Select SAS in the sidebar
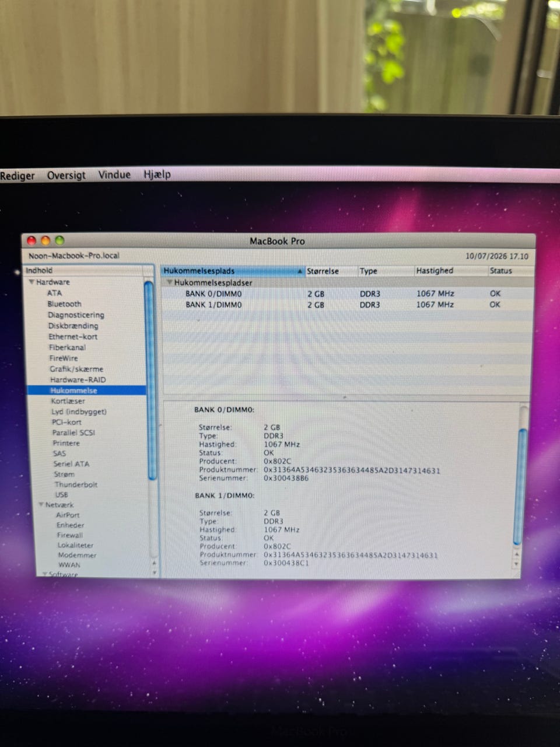560x747 pixels. click(x=60, y=453)
